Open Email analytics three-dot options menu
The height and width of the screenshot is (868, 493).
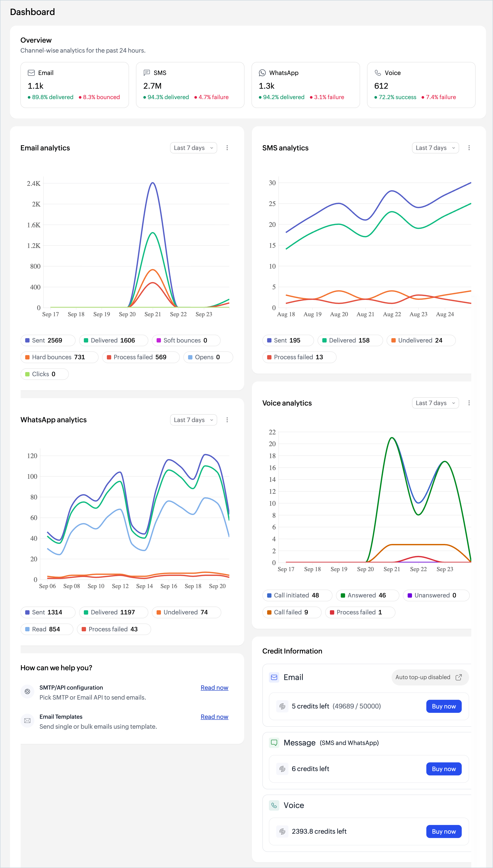coord(227,148)
